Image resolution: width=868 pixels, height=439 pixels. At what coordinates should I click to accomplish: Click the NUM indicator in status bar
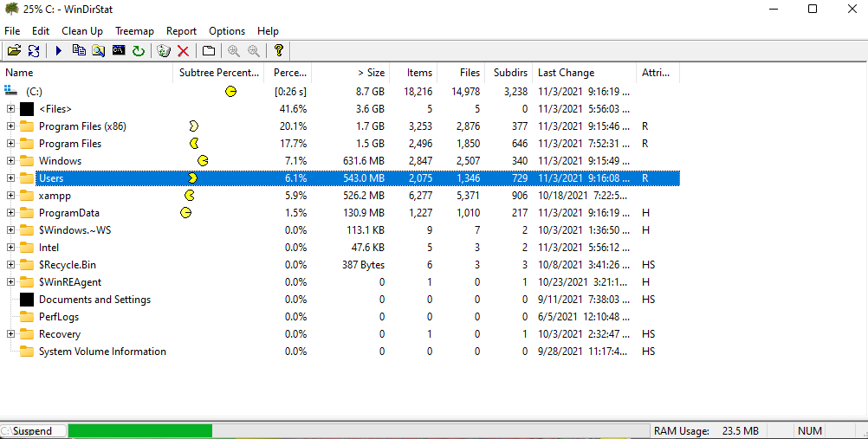coord(810,430)
